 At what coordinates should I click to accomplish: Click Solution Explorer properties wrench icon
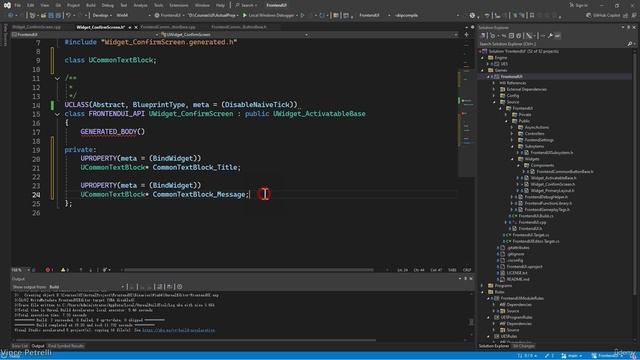click(550, 36)
